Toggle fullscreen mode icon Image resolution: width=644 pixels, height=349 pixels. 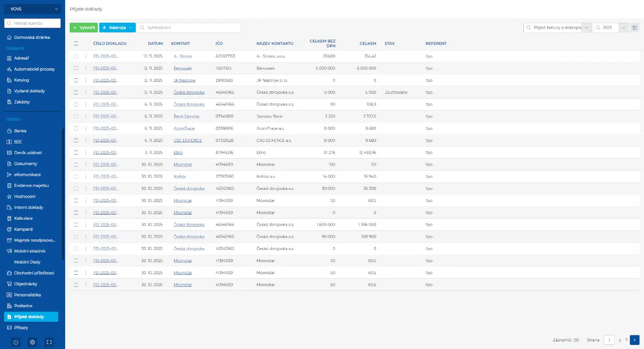click(x=49, y=342)
